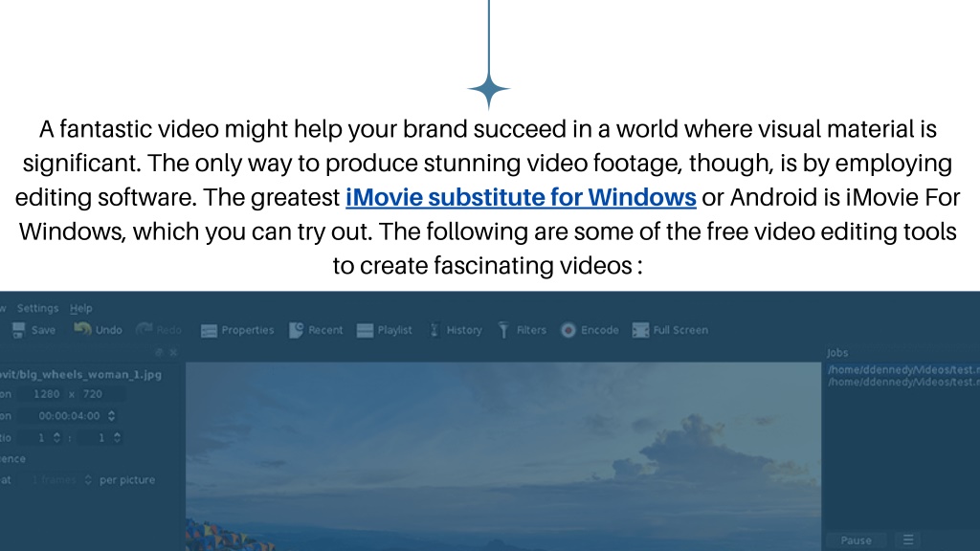The width and height of the screenshot is (980, 551).
Task: Open the Settings menu
Action: coord(37,308)
